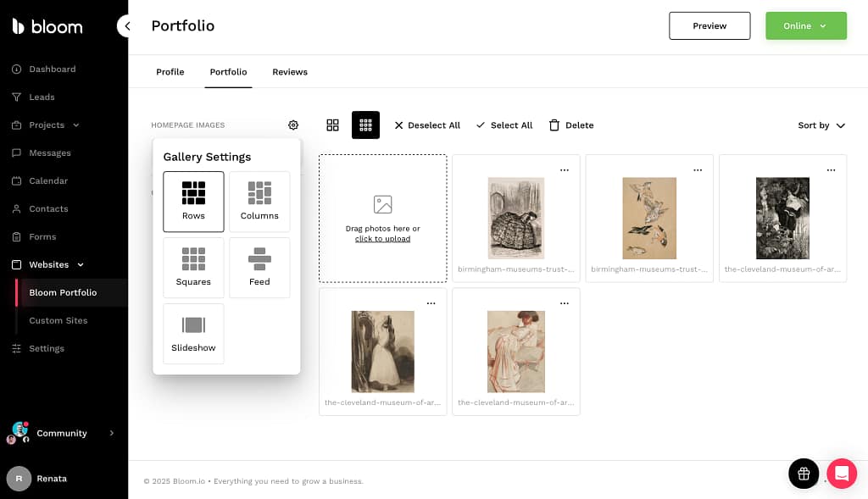Click the Preview button
Screen dimensions: 868x499
coord(709,26)
